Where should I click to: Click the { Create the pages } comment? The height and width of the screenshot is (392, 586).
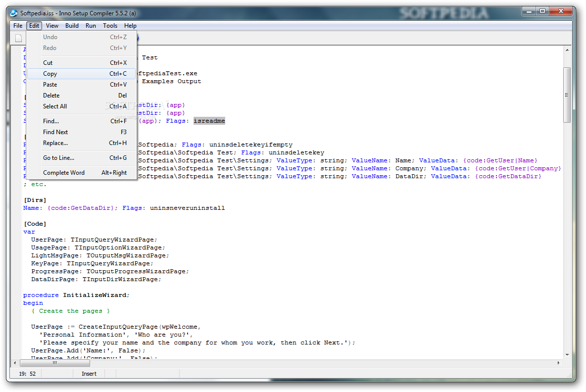[71, 311]
